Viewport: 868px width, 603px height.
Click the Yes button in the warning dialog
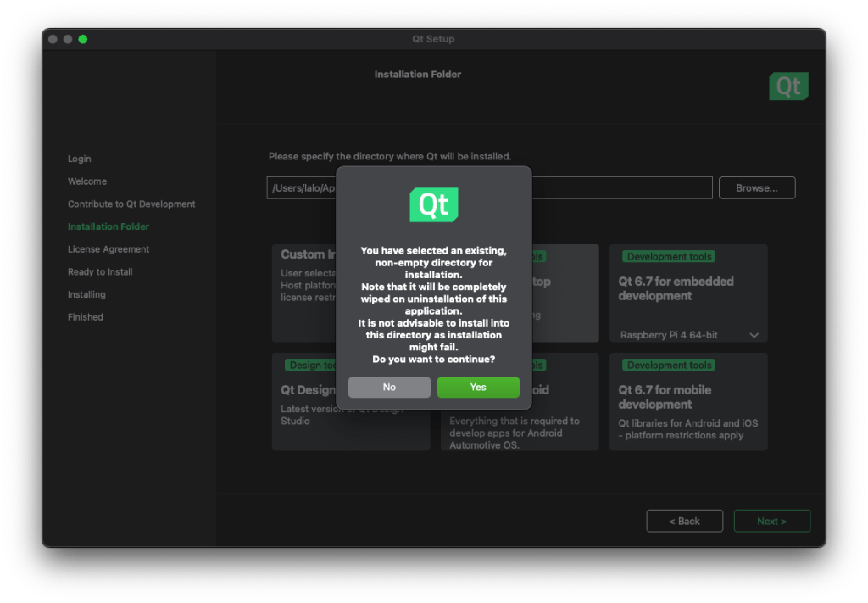[478, 388]
